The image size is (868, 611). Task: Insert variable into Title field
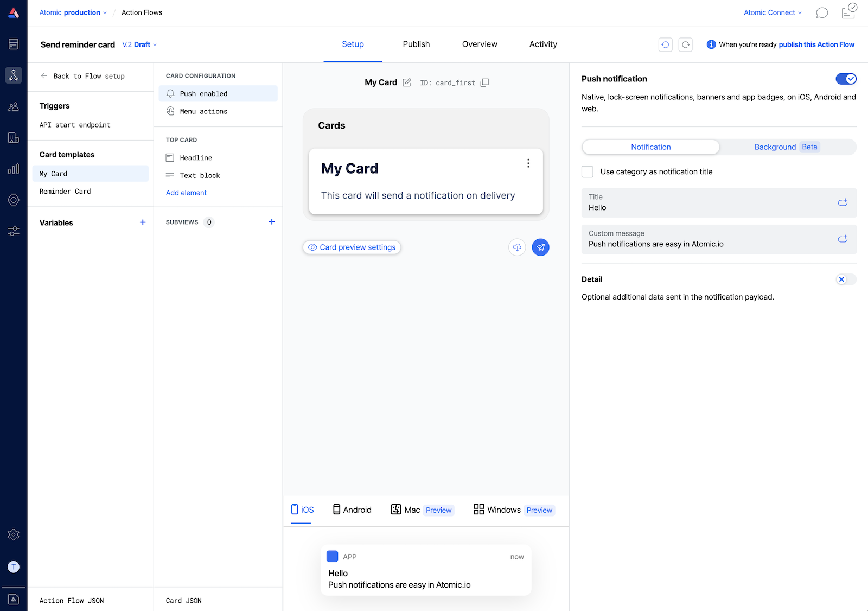tap(843, 202)
